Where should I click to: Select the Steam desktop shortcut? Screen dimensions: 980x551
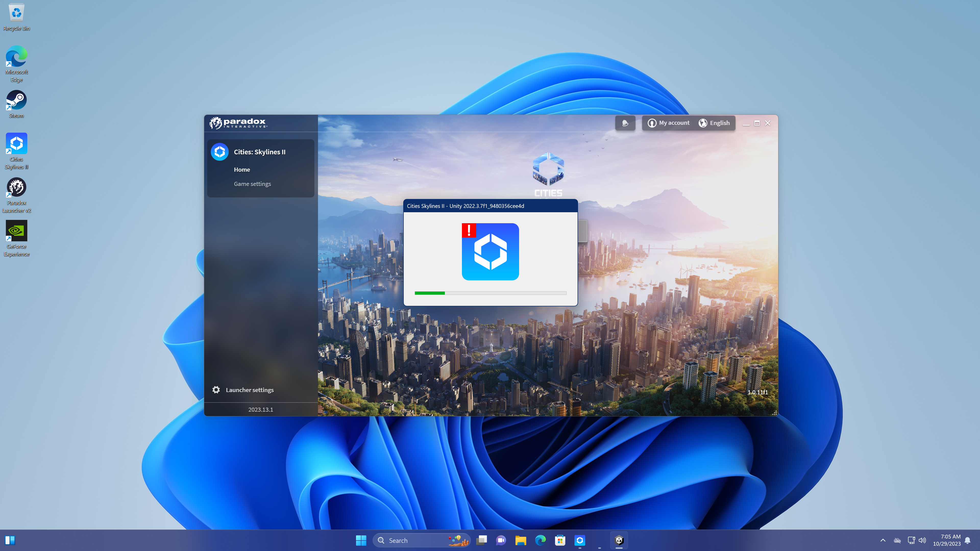tap(16, 104)
